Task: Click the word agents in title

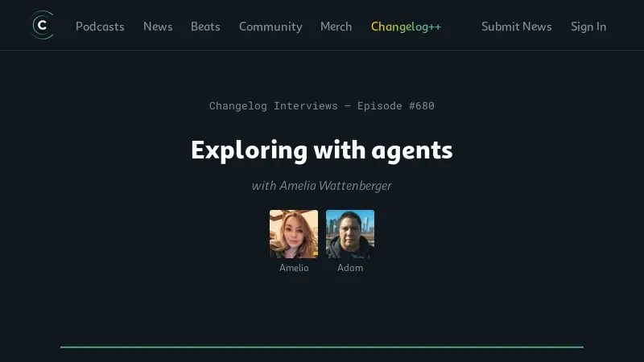Action: tap(412, 151)
